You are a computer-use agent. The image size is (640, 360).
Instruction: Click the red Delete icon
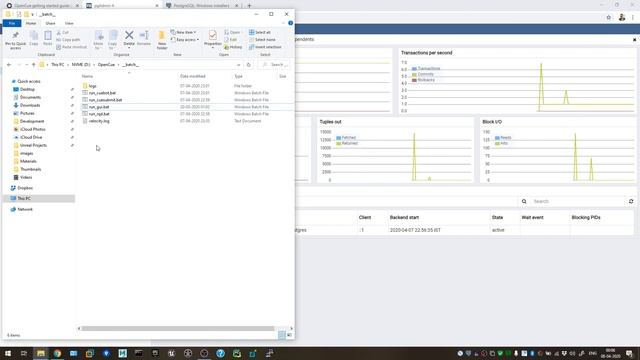pyautogui.click(x=129, y=36)
